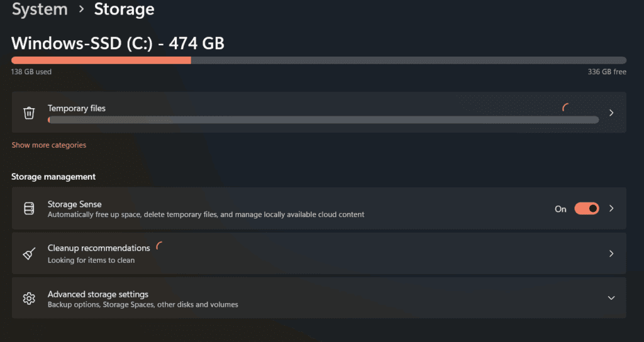
Task: Click the Temporary files trash can icon
Action: (29, 113)
